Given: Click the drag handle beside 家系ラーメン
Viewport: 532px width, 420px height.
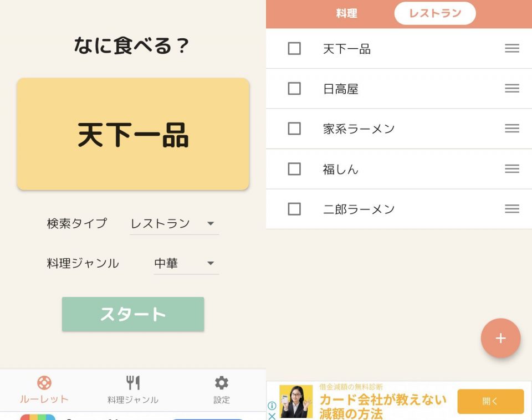Looking at the screenshot, I should click(511, 129).
